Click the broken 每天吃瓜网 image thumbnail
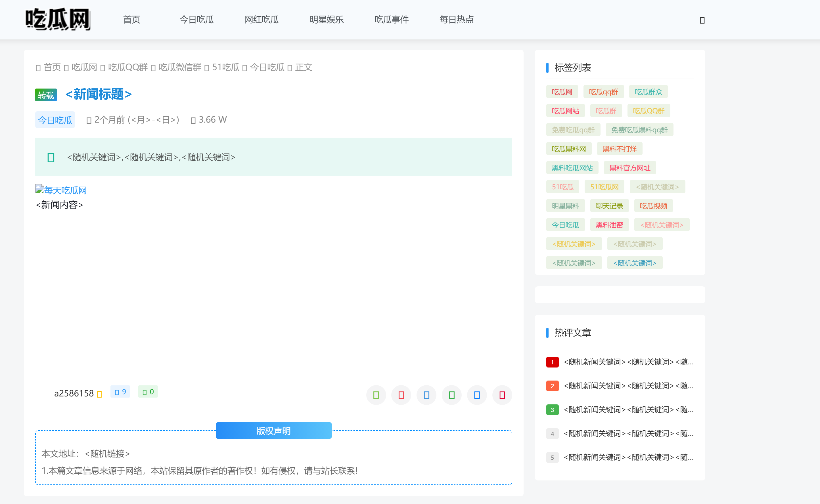 click(61, 190)
